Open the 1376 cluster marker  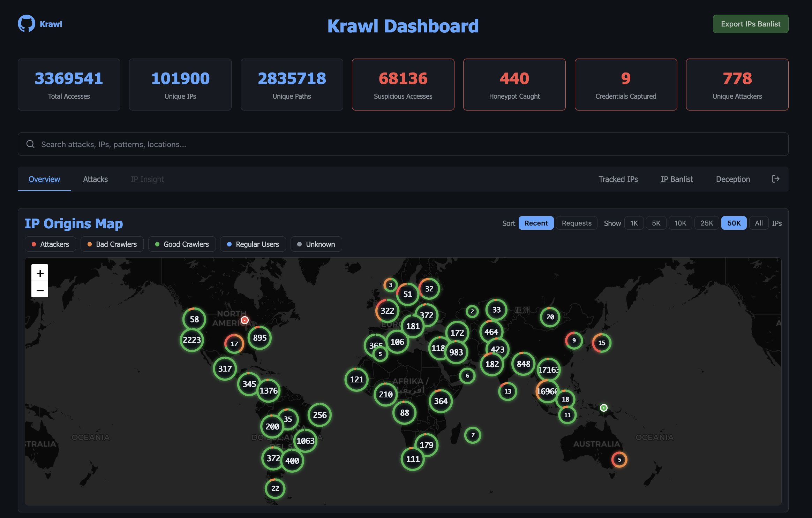coord(268,391)
